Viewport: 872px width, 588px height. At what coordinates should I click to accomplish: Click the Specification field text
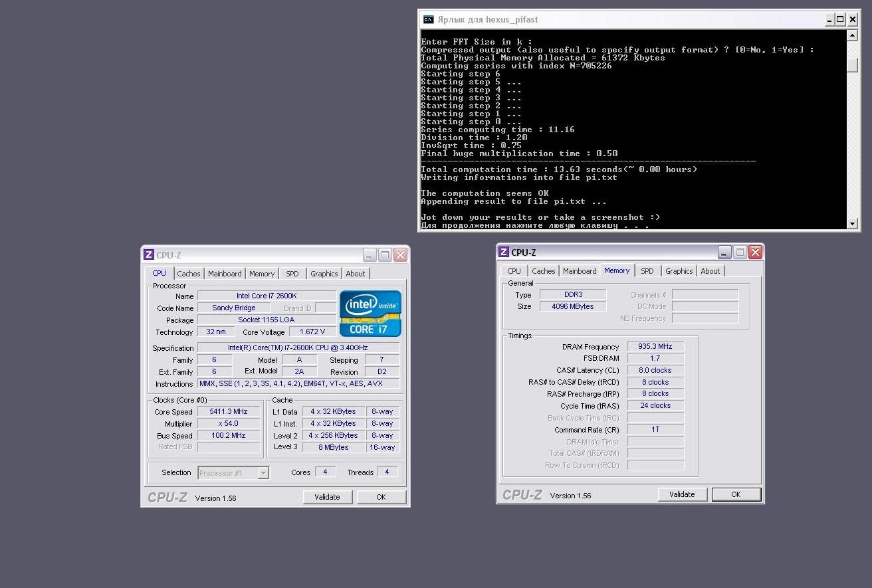pyautogui.click(x=298, y=348)
